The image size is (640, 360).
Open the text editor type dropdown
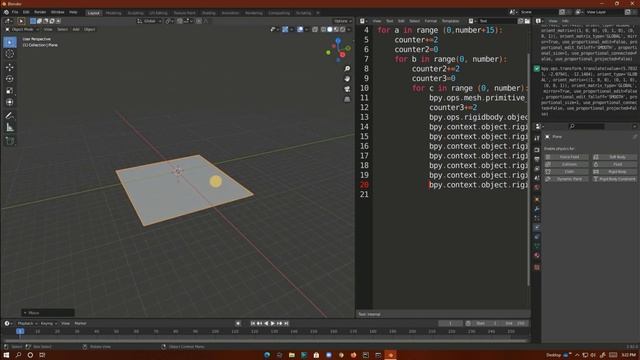[363, 21]
